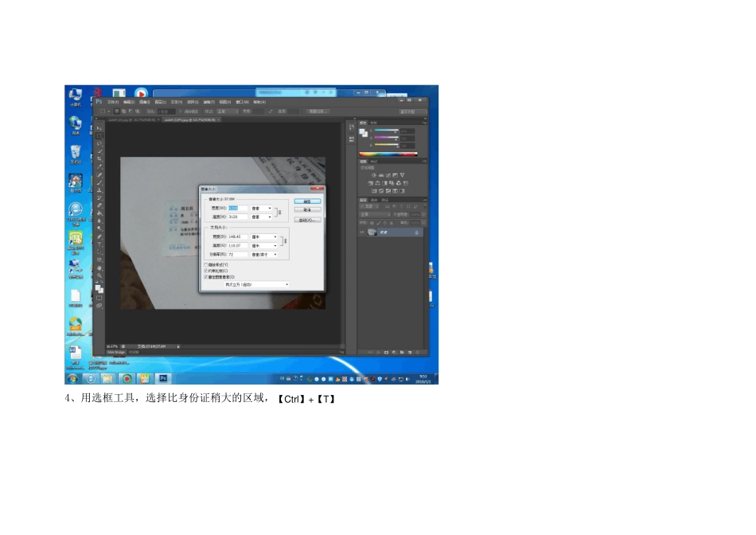Open document width unit dropdown (厘米)
This screenshot has height=535, width=756.
pyautogui.click(x=264, y=237)
